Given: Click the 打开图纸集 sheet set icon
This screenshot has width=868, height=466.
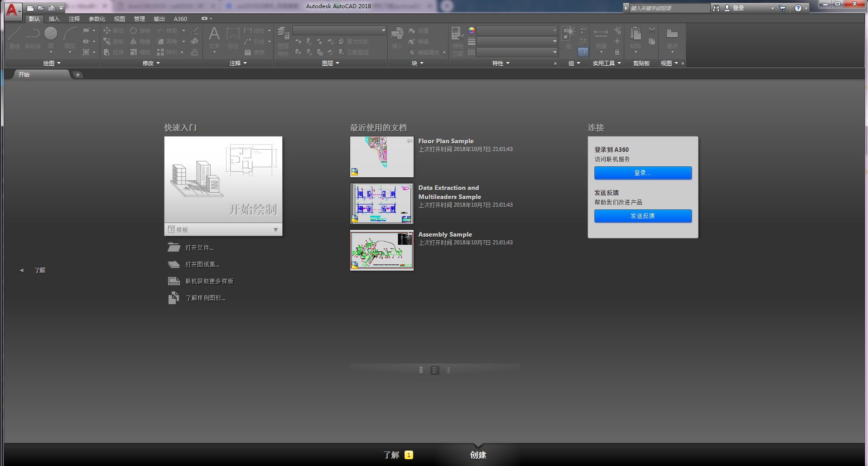Looking at the screenshot, I should click(174, 264).
